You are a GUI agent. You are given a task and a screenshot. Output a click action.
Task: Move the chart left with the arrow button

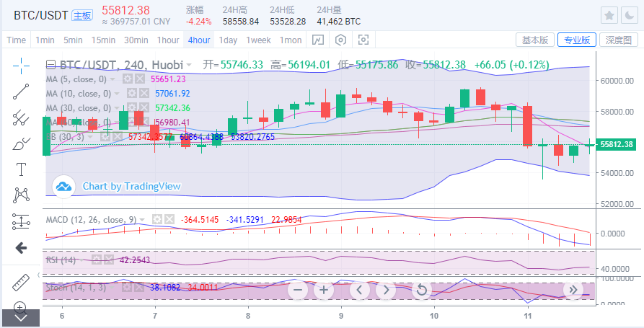tap(360, 291)
